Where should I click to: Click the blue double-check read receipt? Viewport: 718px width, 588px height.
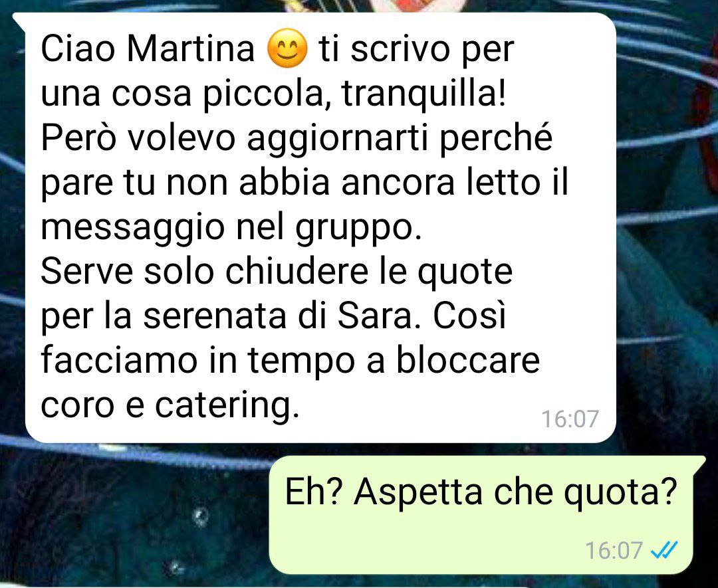pos(664,550)
